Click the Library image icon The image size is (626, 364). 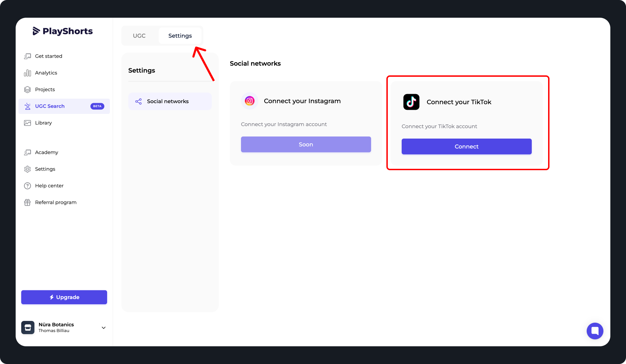(x=27, y=123)
